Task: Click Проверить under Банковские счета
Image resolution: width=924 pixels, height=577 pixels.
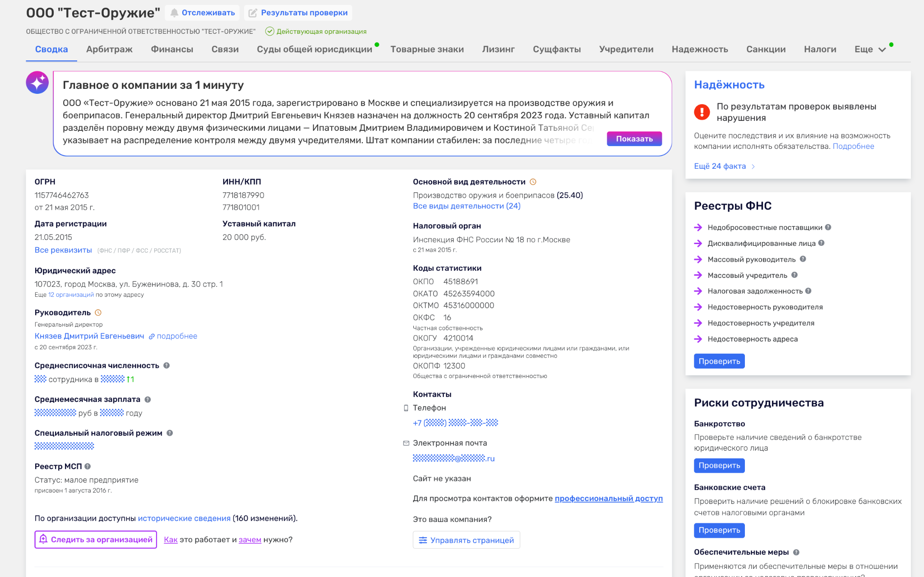Action: 719,530
